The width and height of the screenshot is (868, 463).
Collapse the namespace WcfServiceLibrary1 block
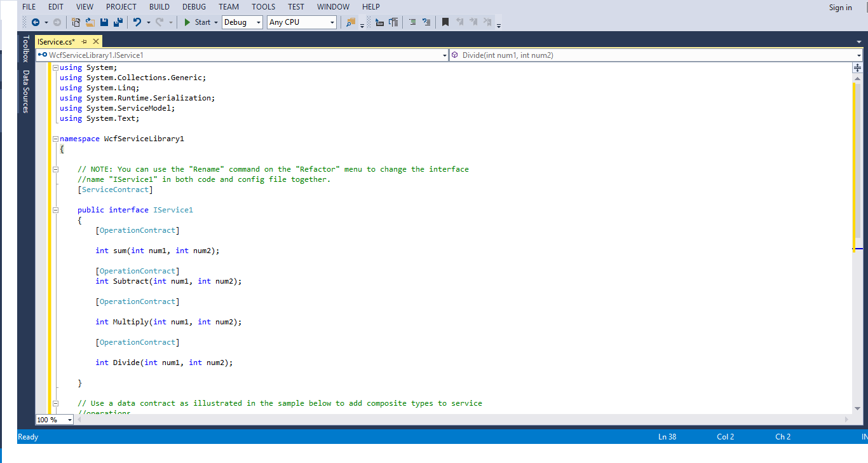[x=56, y=139]
